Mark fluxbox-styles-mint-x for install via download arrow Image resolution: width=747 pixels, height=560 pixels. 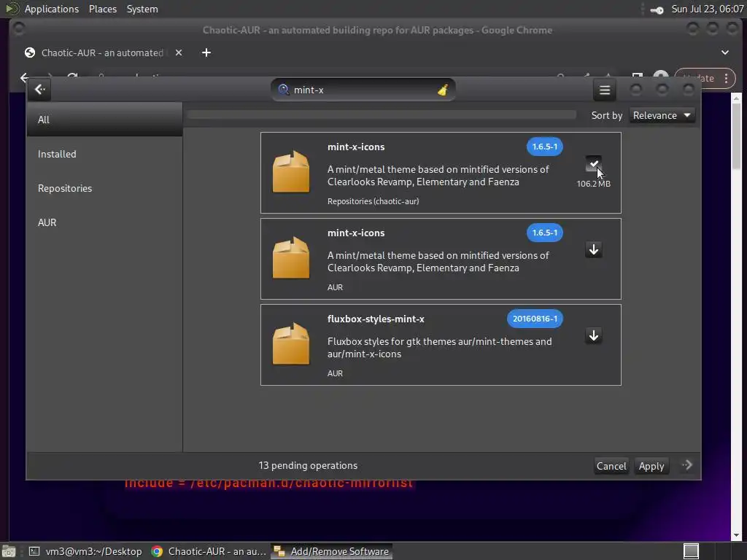(594, 335)
